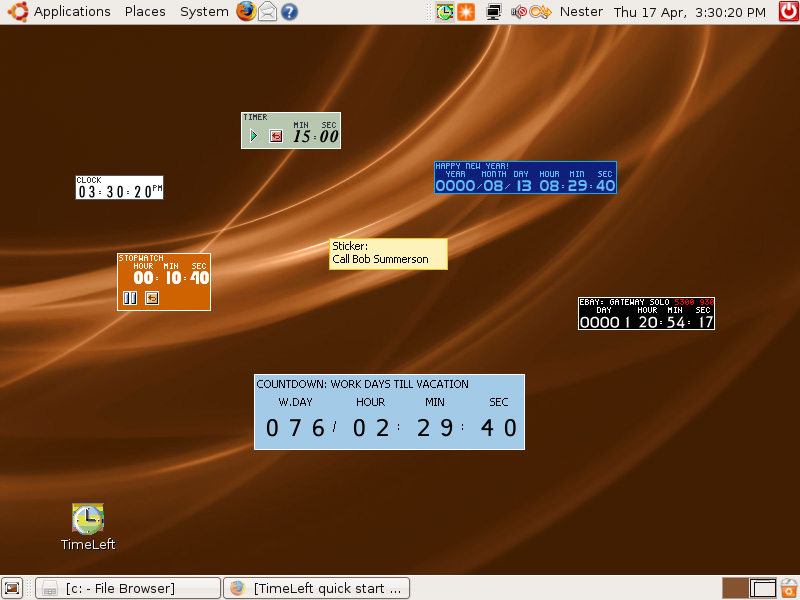Reset the Stopwatch widget
Viewport: 800px width, 600px height.
pyautogui.click(x=152, y=298)
